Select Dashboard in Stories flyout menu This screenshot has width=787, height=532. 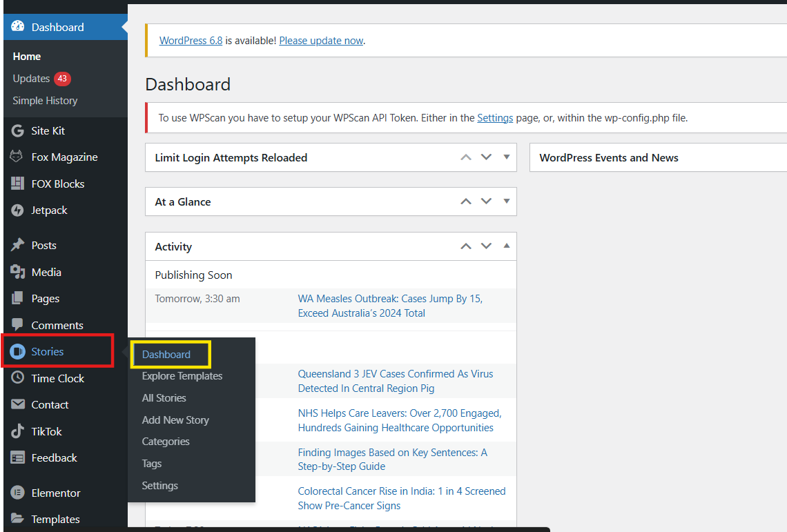click(x=166, y=355)
